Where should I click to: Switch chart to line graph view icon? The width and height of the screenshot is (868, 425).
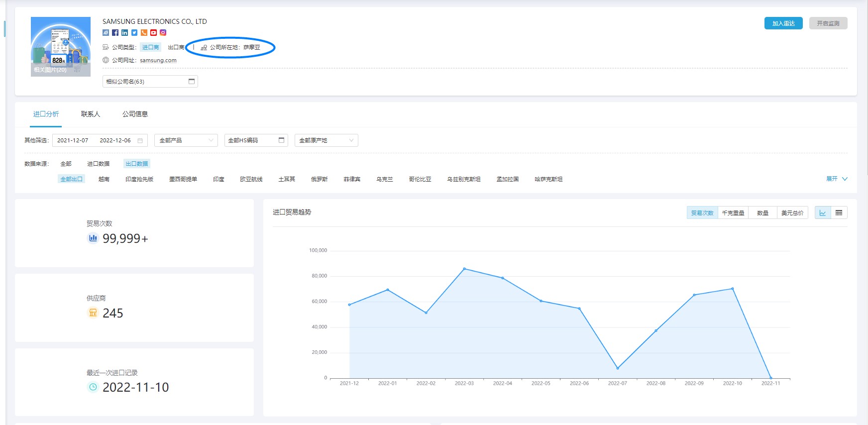[x=823, y=213]
